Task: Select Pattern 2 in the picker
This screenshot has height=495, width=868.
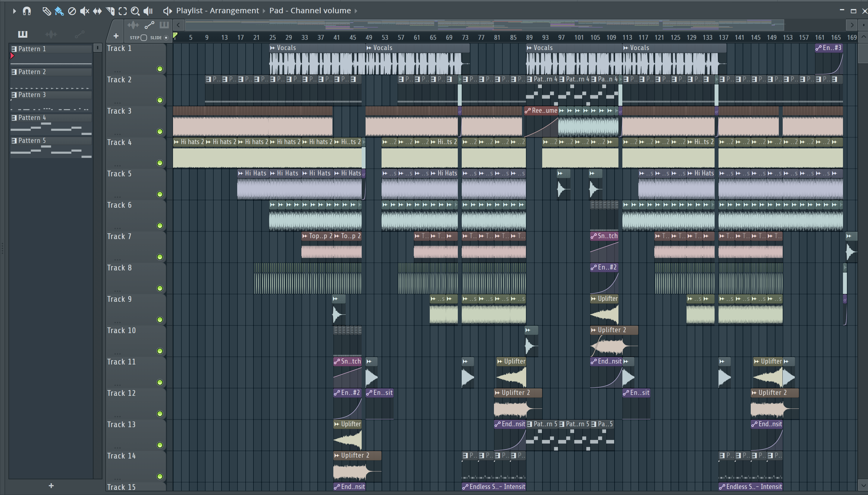Action: [51, 79]
